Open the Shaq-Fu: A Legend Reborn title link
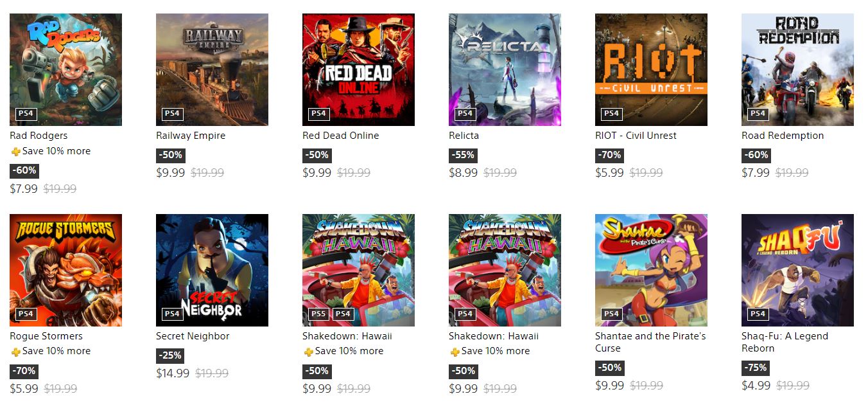Screen dimensions: 868x412 pos(785,342)
